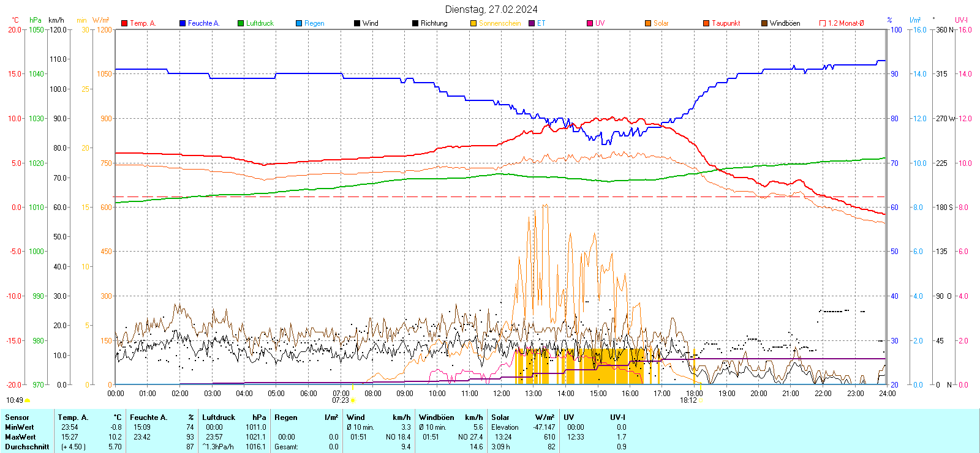Click the green Luftdruck legend square
Image resolution: width=980 pixels, height=453 pixels.
click(x=241, y=23)
